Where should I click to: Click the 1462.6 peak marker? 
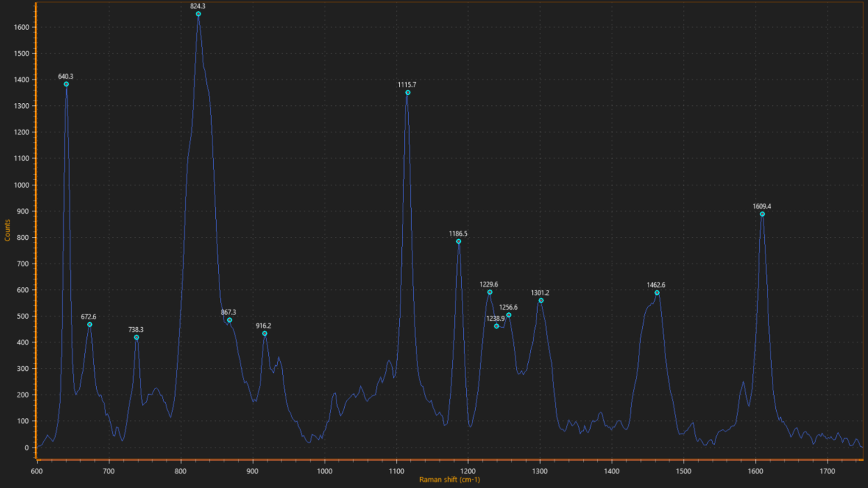[x=657, y=293]
